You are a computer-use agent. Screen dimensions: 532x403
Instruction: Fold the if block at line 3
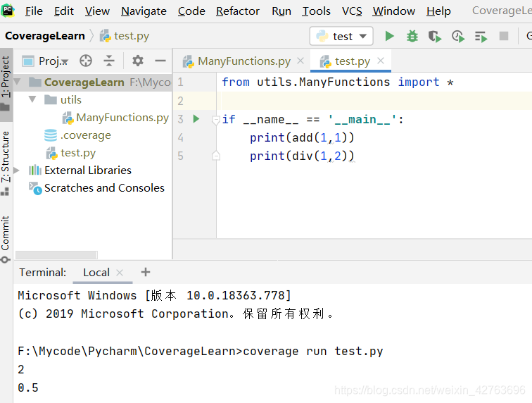pyautogui.click(x=216, y=120)
